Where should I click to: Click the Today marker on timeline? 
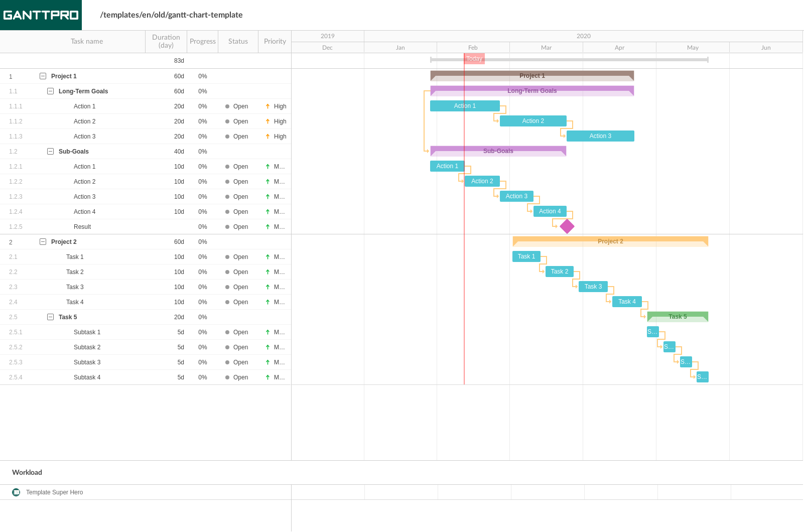(474, 59)
